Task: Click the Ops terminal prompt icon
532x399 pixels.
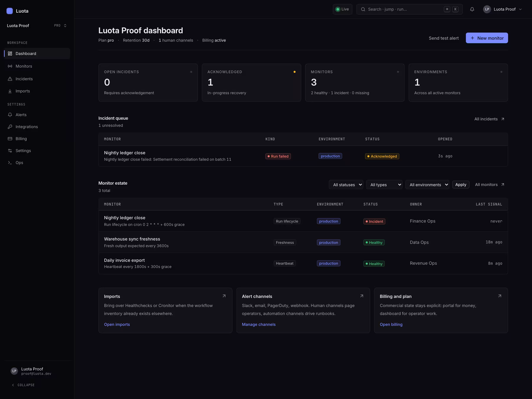Action: coord(10,163)
